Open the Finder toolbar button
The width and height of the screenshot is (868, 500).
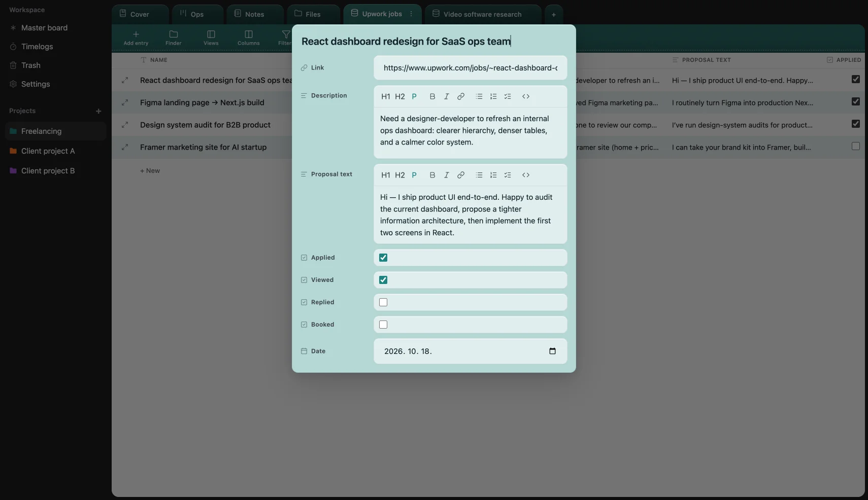174,38
